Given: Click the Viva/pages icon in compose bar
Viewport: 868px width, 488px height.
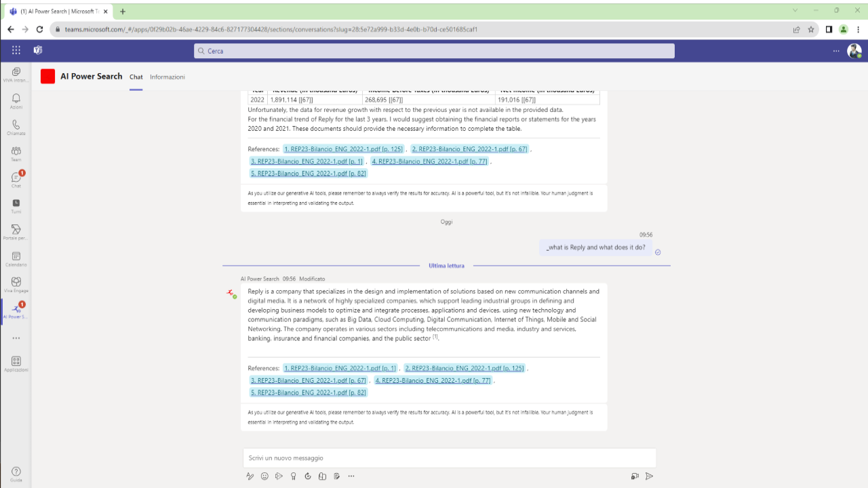Looking at the screenshot, I should click(x=323, y=476).
